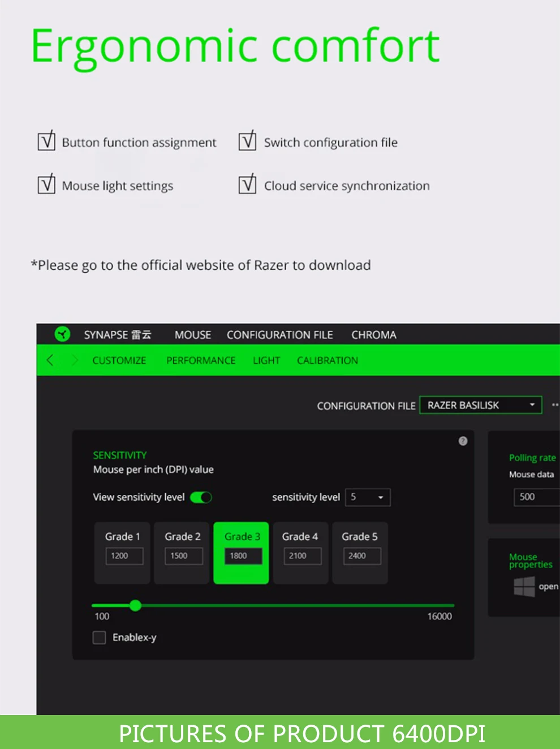Click the Razer Synapse logo icon
Screen dimensions: 560x749
pyautogui.click(x=62, y=334)
